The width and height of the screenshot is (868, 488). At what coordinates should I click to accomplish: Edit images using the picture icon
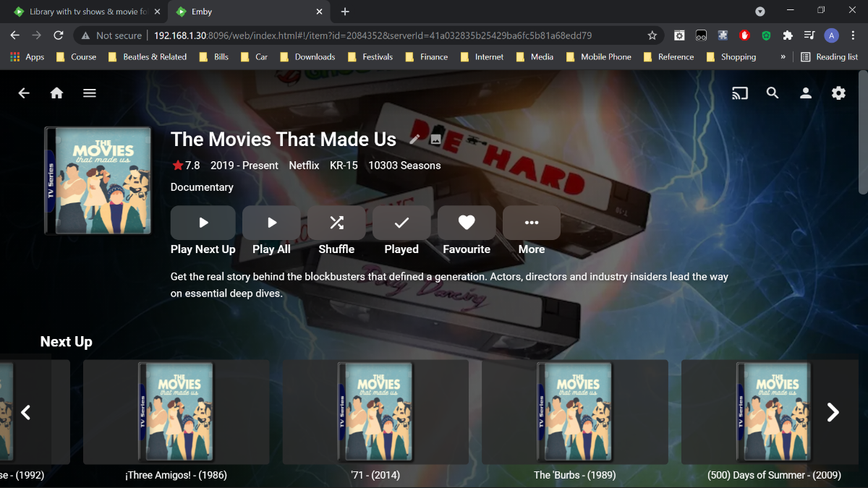tap(435, 140)
